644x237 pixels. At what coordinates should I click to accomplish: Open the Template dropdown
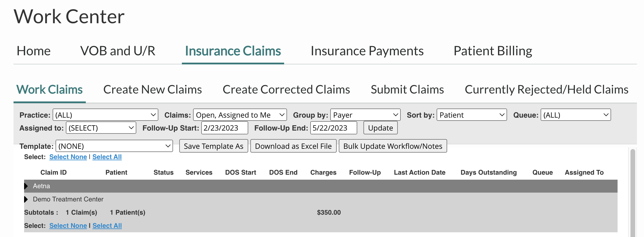(114, 146)
